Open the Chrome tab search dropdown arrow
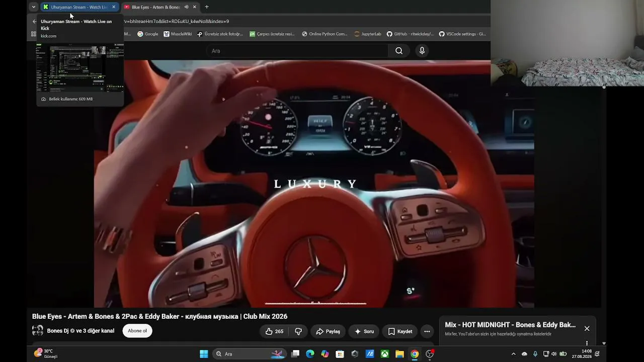Viewport: 644px width, 362px height. pyautogui.click(x=33, y=7)
